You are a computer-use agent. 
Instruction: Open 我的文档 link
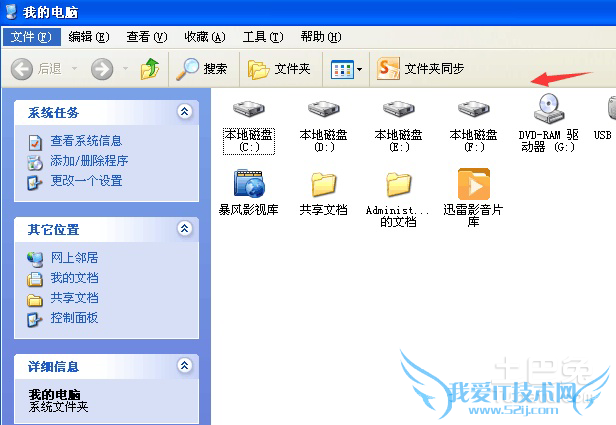click(x=74, y=278)
